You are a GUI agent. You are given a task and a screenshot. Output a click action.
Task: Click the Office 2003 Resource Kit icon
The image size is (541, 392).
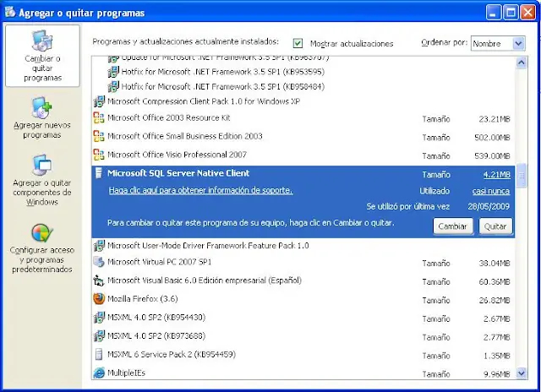(99, 118)
